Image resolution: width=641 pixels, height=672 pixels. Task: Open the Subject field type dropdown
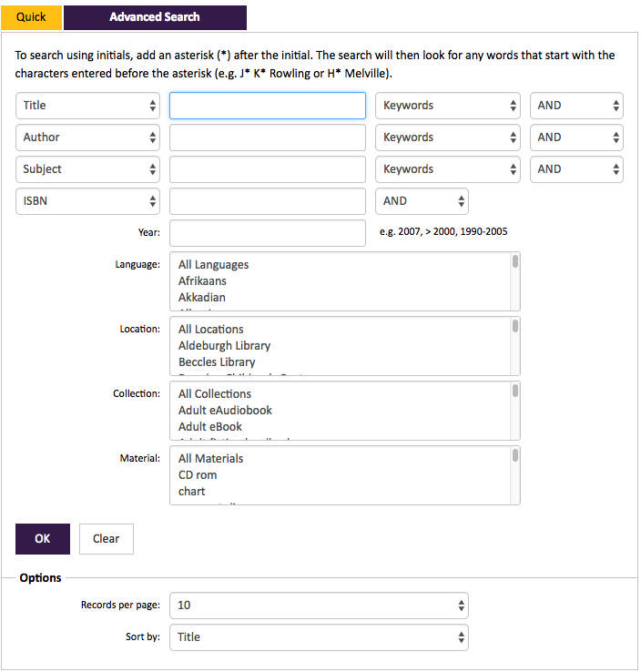pyautogui.click(x=87, y=169)
